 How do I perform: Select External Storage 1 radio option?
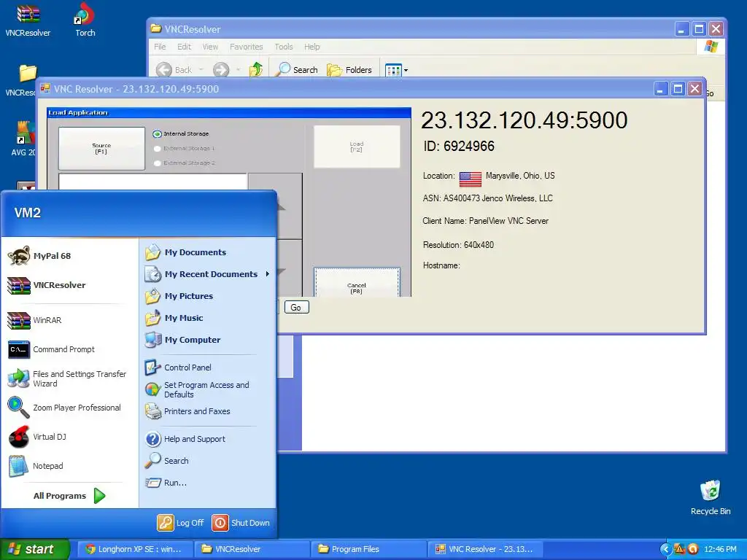coord(184,148)
